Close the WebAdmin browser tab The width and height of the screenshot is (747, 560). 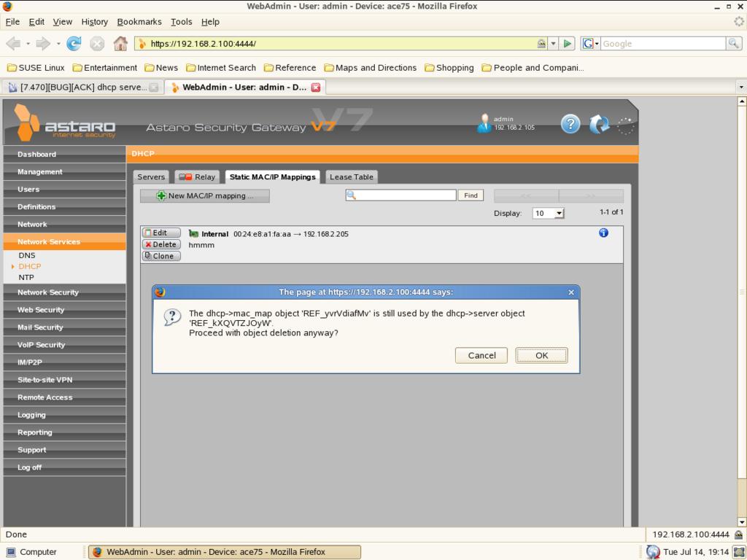tap(315, 87)
